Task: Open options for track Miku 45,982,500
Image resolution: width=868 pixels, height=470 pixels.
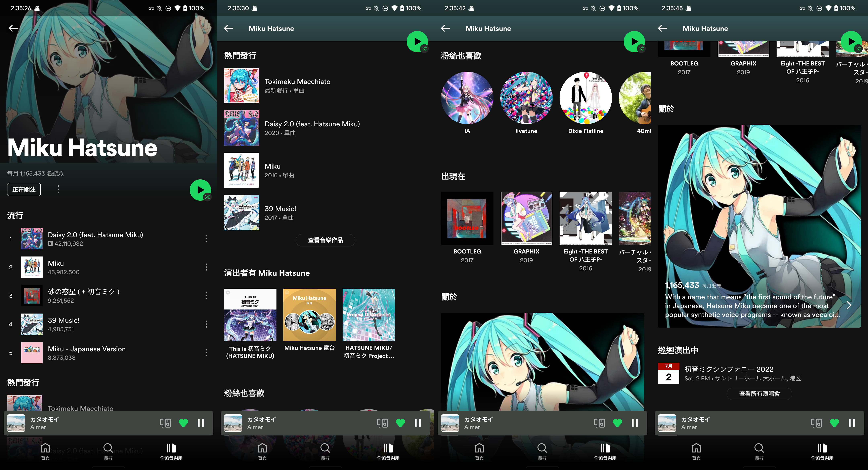Action: click(206, 267)
